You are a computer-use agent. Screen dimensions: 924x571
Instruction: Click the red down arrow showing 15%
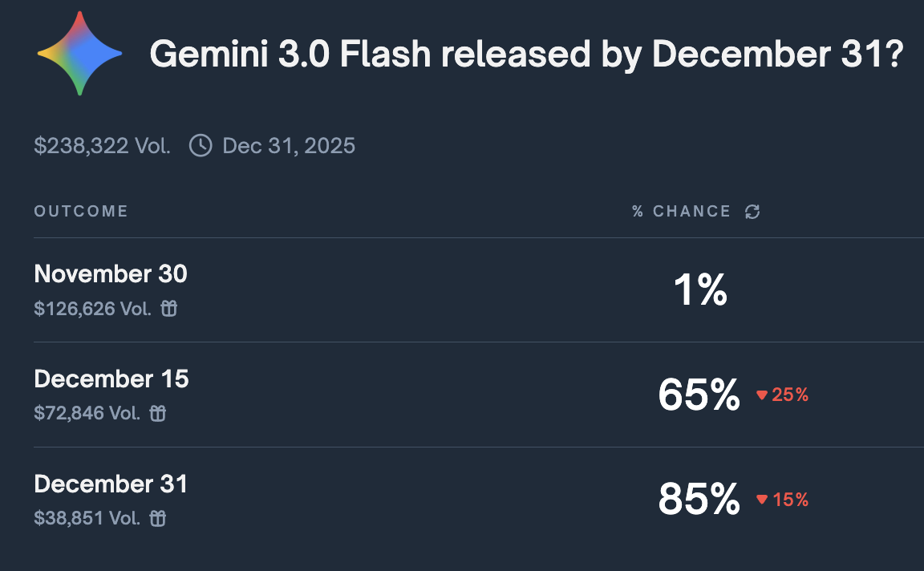click(x=762, y=500)
